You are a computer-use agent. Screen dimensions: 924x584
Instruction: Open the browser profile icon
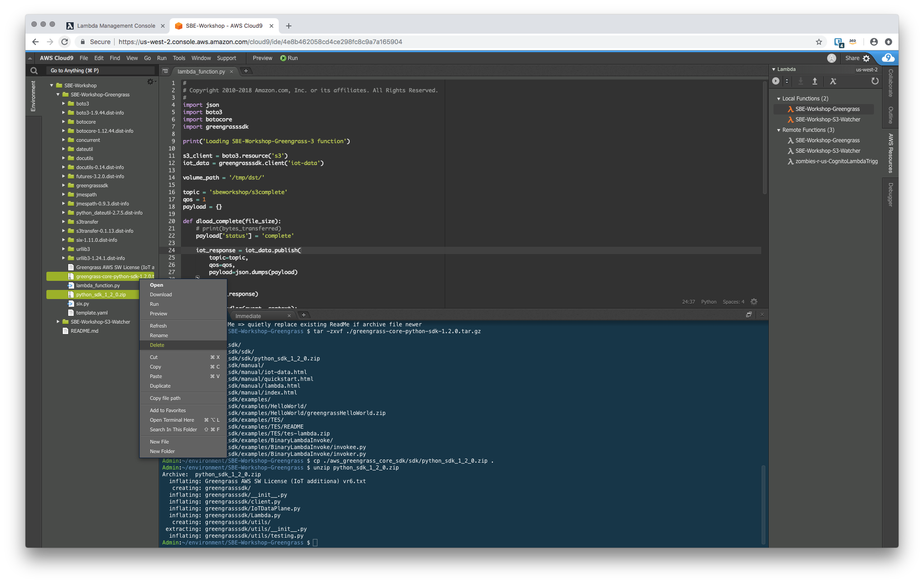click(x=874, y=42)
